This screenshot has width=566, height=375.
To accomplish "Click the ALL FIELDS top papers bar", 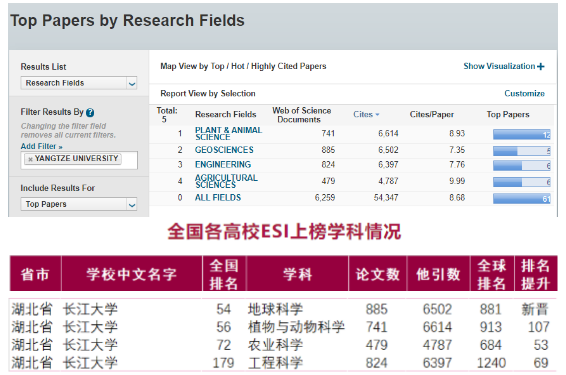I will coord(522,199).
